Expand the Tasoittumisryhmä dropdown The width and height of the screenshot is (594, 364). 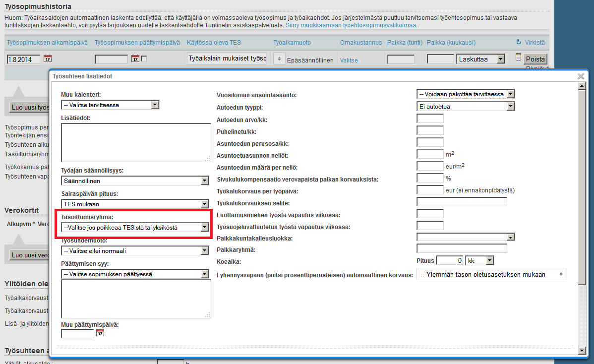coord(134,228)
